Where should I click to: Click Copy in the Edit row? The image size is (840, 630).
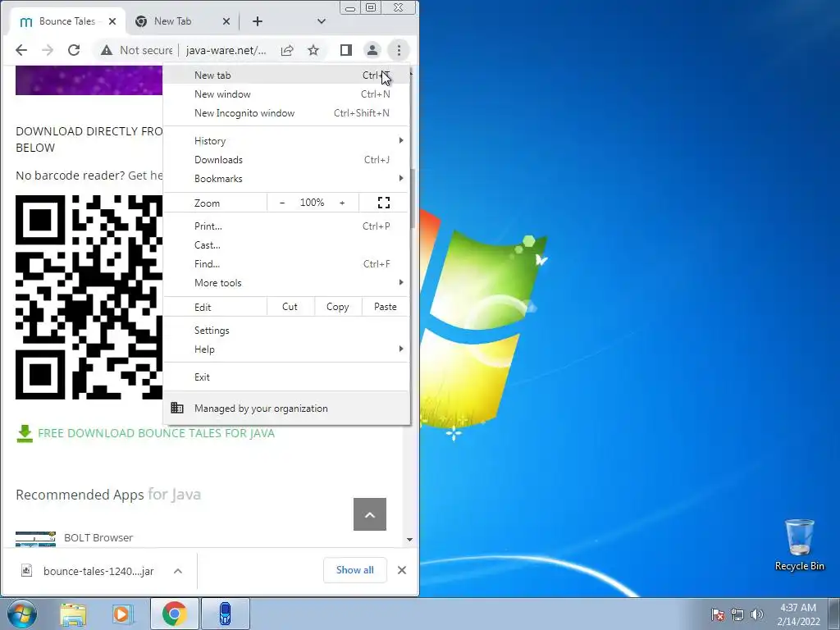(x=337, y=307)
